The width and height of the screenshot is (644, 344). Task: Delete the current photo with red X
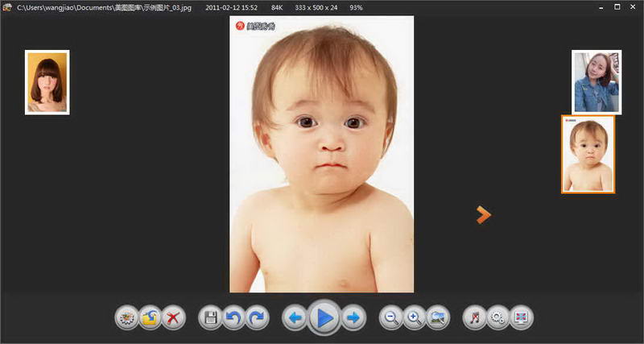pyautogui.click(x=173, y=317)
